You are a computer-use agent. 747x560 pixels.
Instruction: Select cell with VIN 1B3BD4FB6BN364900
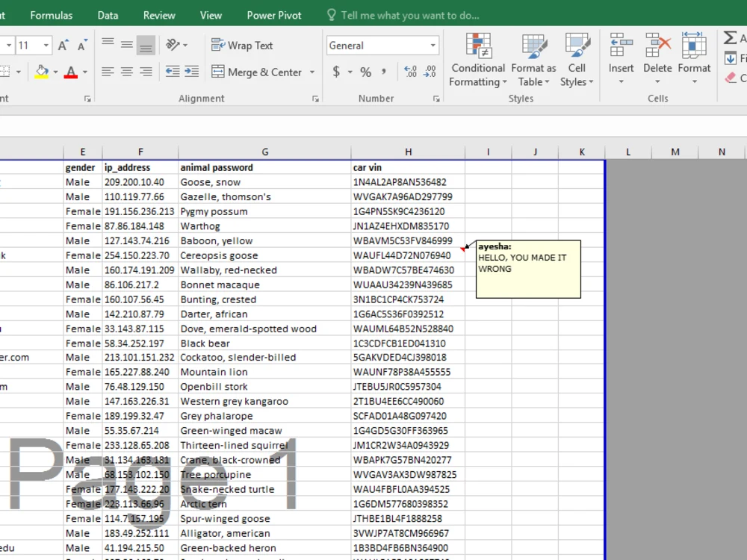coord(409,548)
